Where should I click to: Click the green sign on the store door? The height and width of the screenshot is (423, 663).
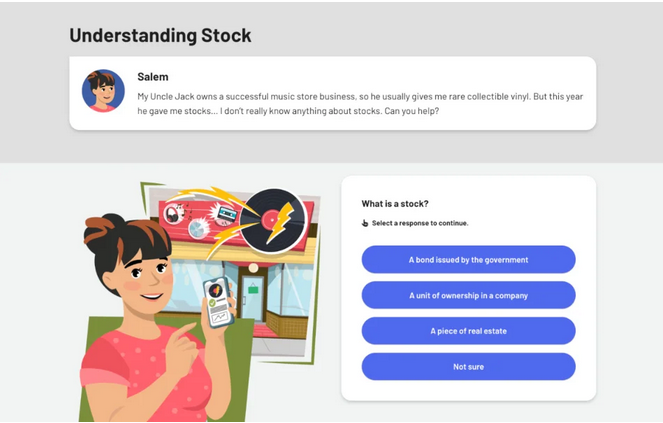[254, 289]
